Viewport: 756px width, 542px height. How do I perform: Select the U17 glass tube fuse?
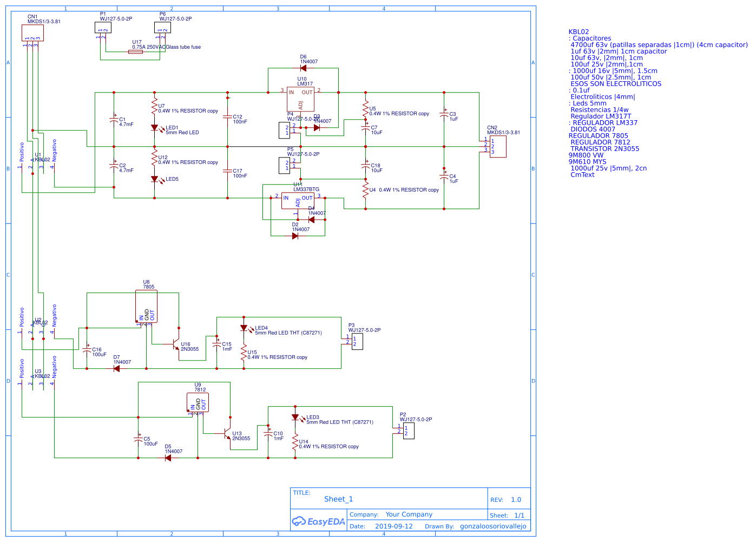click(x=135, y=52)
